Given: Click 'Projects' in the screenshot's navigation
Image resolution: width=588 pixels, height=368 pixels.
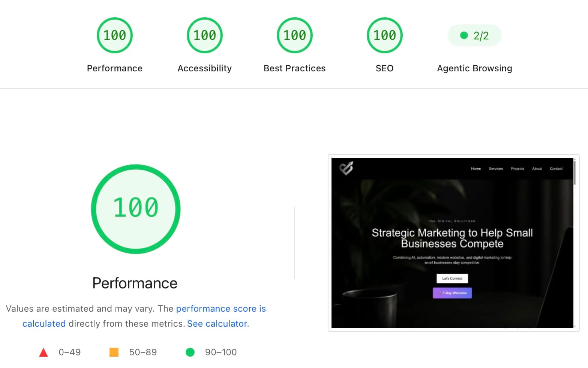Looking at the screenshot, I should click(517, 169).
